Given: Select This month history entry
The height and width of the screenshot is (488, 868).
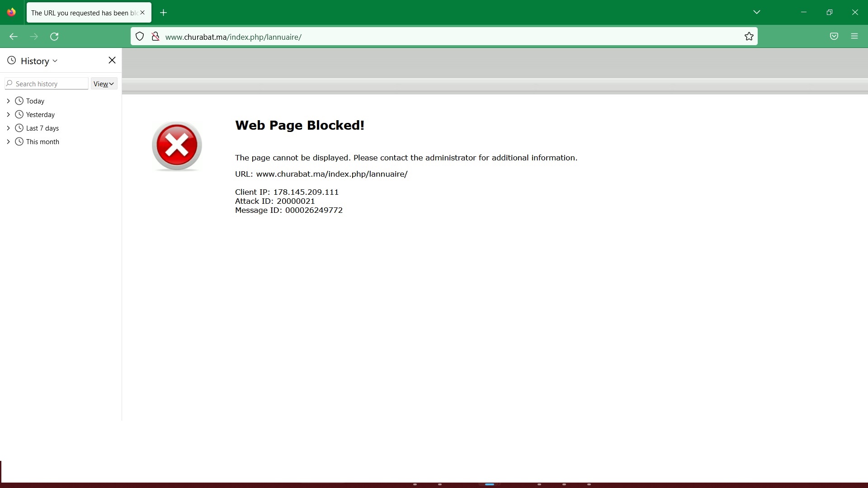Looking at the screenshot, I should click(x=42, y=142).
